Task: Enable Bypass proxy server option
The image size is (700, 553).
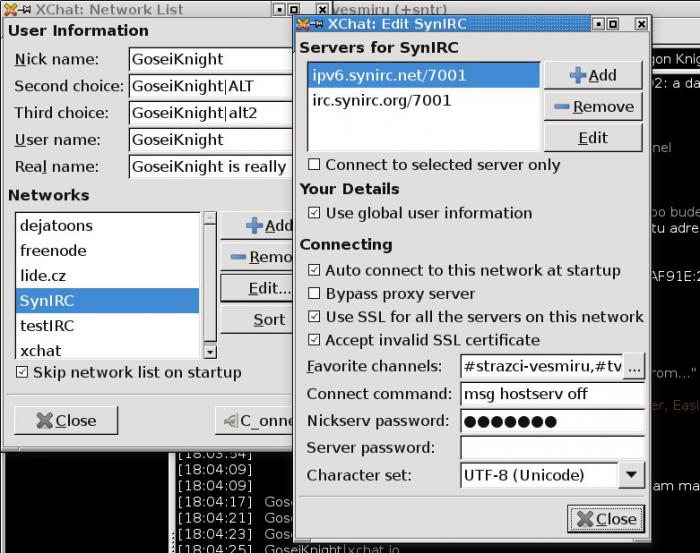Action: pos(314,293)
